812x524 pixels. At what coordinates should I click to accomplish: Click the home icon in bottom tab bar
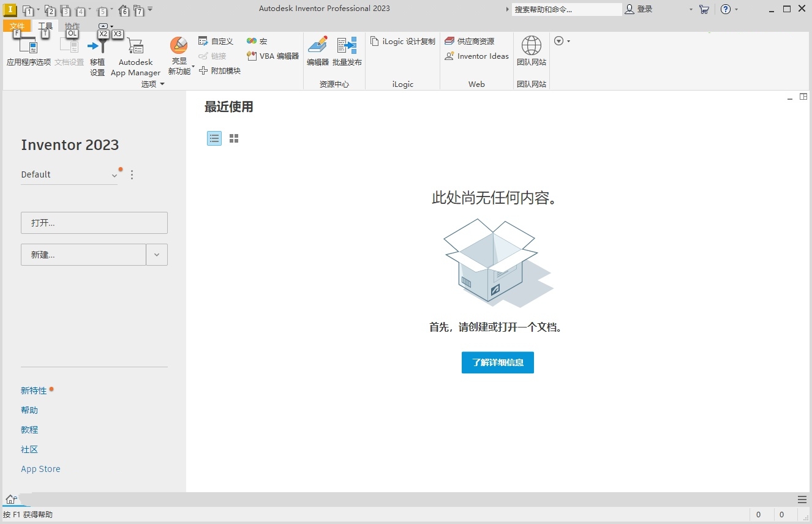point(10,500)
